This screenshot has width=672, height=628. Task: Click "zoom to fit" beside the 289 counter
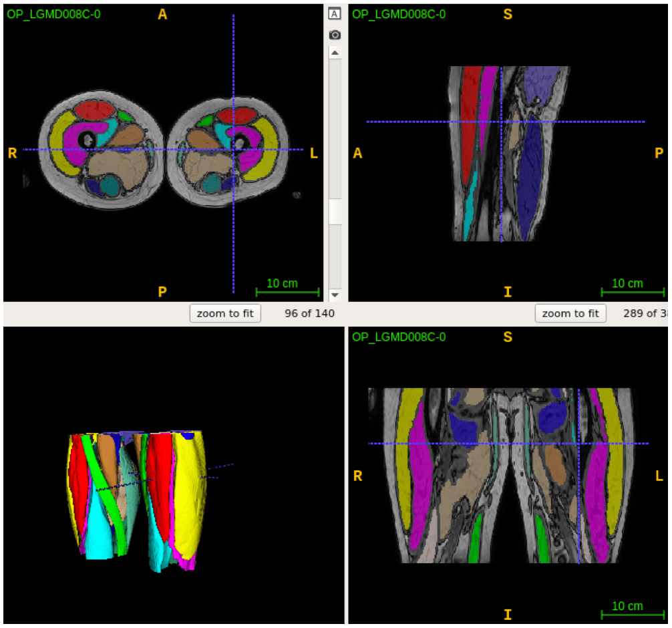click(570, 313)
